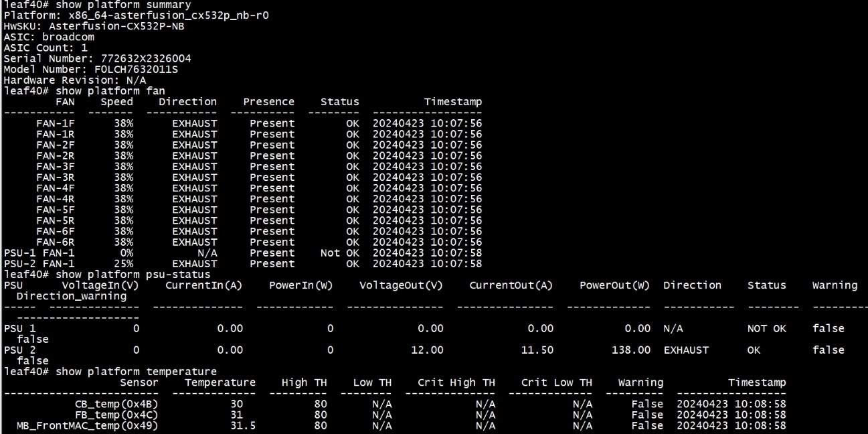Click PSU 2 voltage out value 12.00
Screen dimensions: 868x434
tap(427, 350)
